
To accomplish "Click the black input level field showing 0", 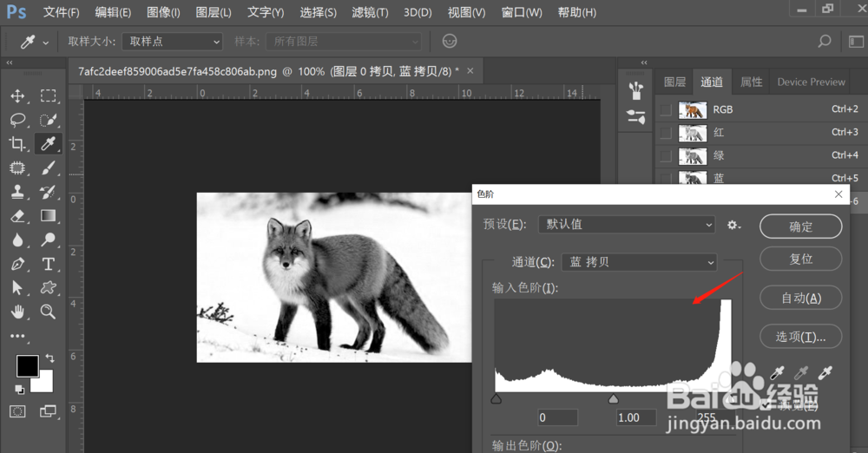I will coord(558,417).
